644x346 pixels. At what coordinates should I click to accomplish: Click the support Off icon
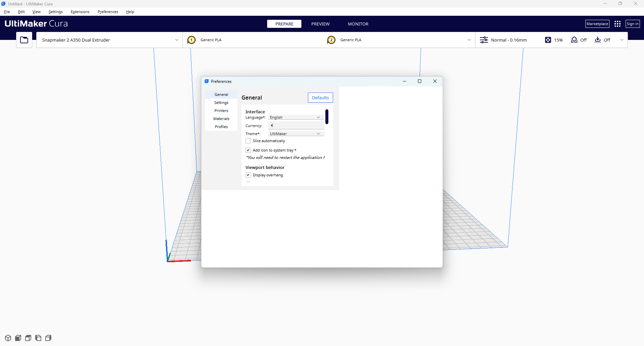(x=574, y=40)
